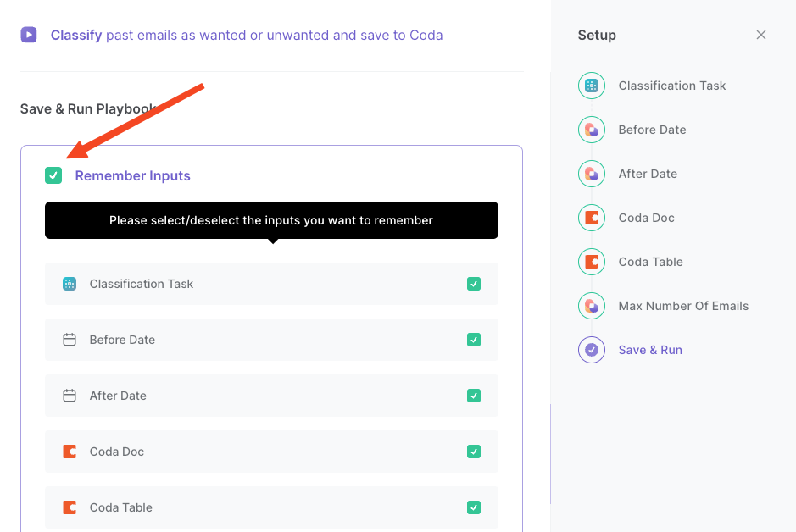Viewport: 796px width, 532px height.
Task: Click the Classify playbook title link
Action: [x=246, y=35]
